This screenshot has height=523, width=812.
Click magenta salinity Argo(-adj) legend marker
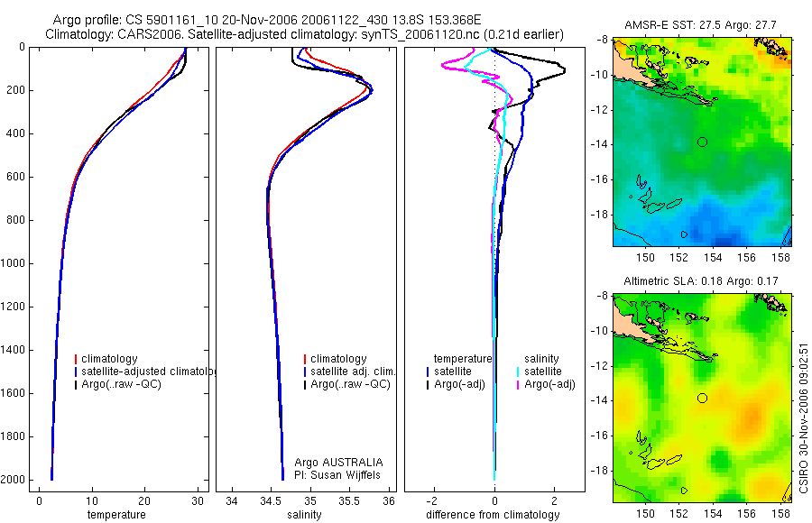click(x=518, y=384)
